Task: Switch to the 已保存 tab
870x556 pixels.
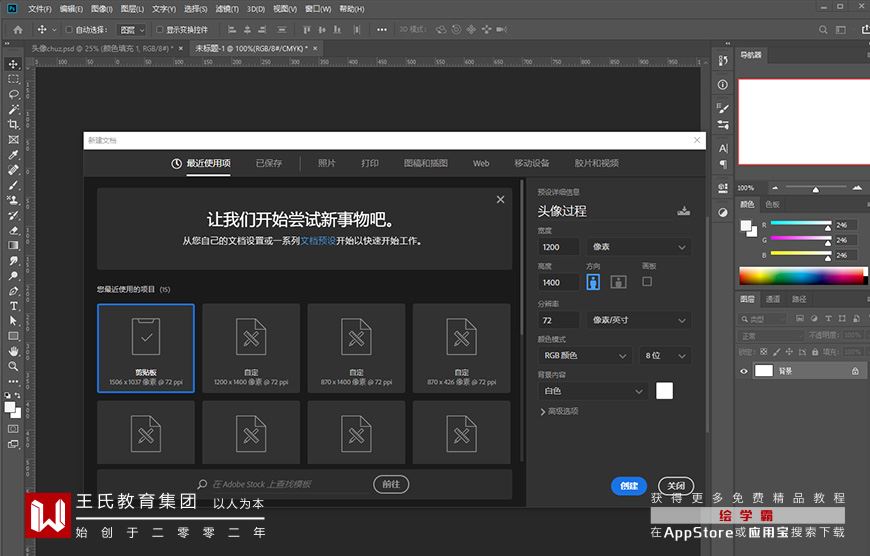Action: point(269,163)
